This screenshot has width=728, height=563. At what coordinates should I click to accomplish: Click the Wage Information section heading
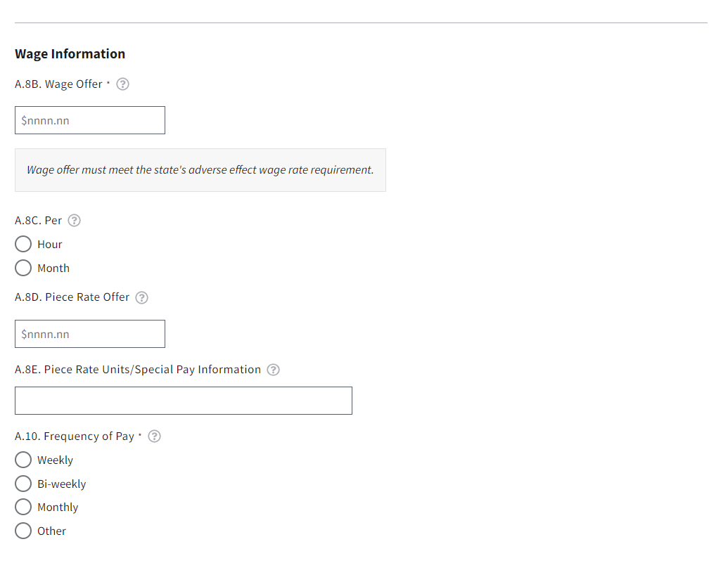pyautogui.click(x=70, y=54)
